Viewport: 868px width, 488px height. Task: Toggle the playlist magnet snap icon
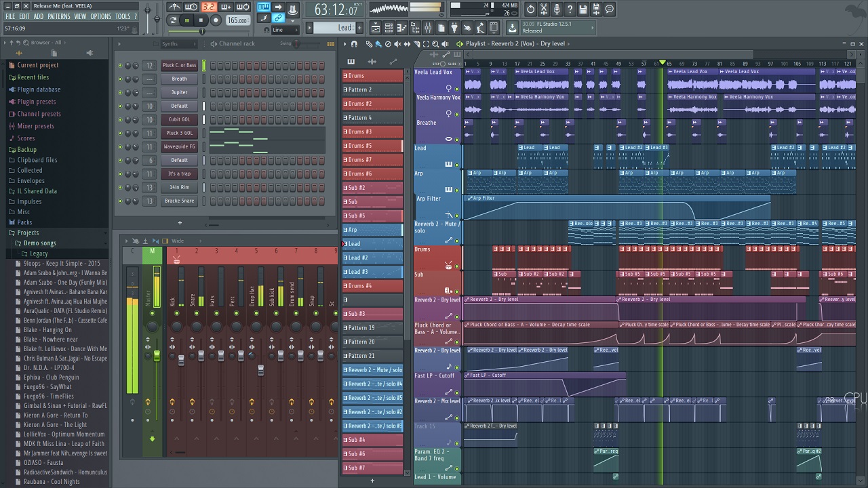pyautogui.click(x=354, y=44)
